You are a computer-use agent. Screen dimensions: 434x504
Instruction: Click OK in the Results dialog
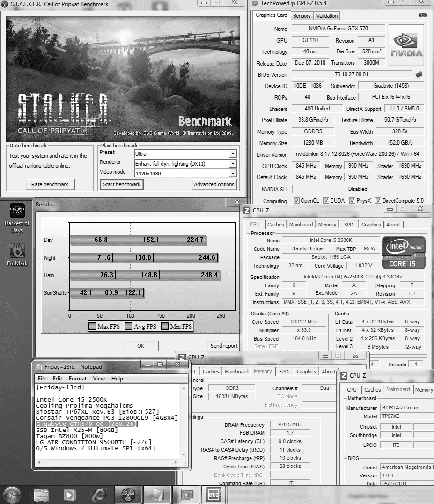point(141,346)
